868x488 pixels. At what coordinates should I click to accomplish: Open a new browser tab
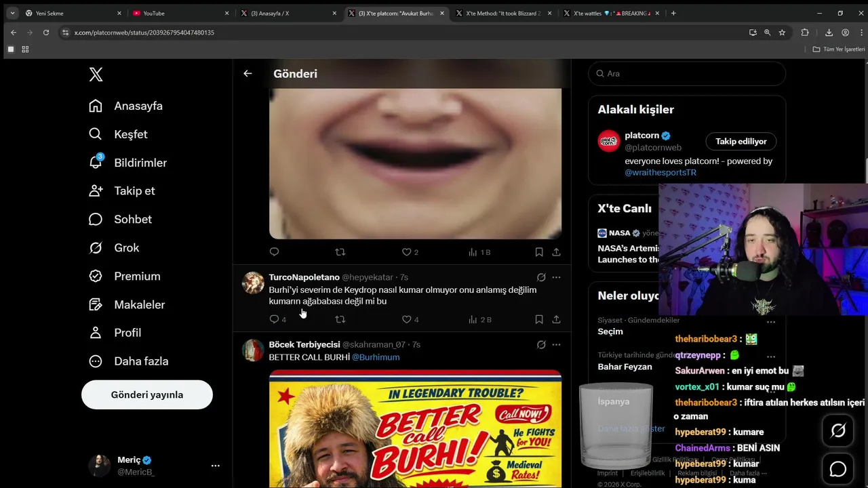pyautogui.click(x=673, y=13)
